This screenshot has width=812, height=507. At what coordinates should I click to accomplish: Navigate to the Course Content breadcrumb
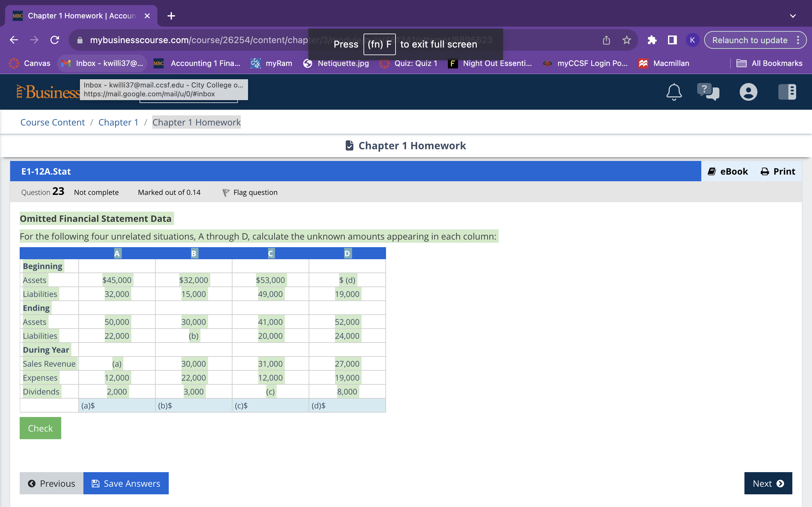pos(52,122)
